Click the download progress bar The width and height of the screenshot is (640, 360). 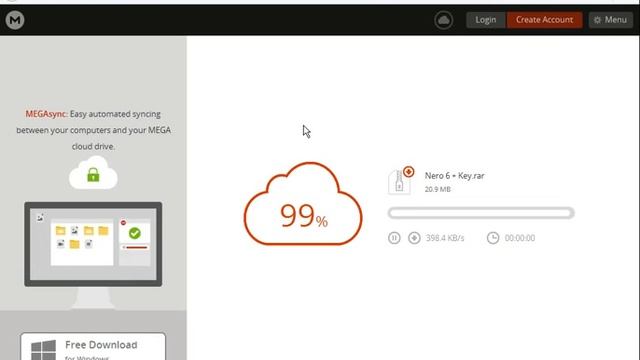coord(481,213)
